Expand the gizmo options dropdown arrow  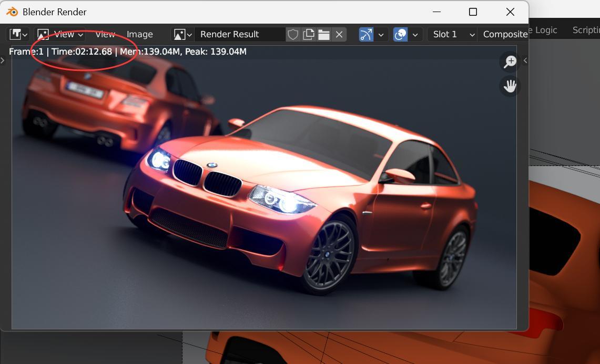tap(381, 35)
